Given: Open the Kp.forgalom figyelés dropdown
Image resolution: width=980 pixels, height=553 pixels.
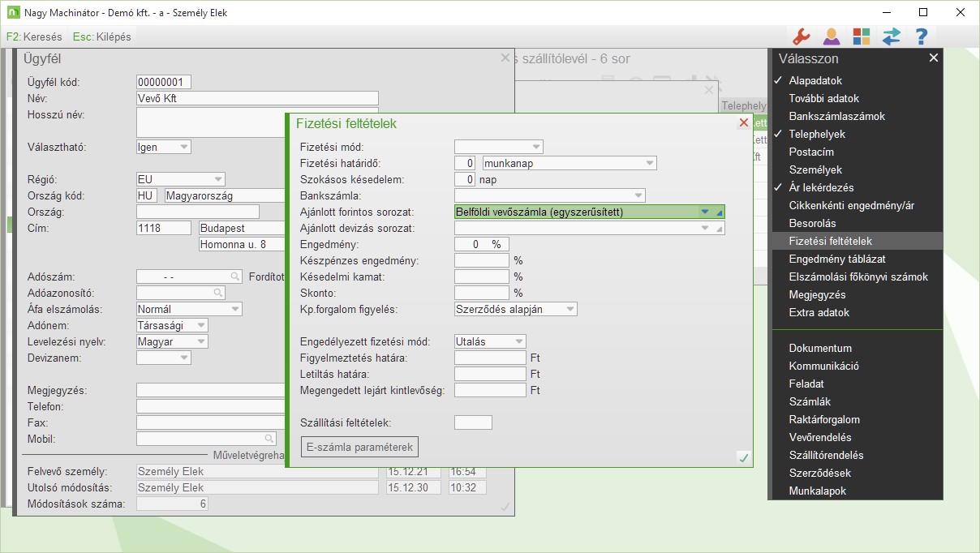Looking at the screenshot, I should pos(570,309).
